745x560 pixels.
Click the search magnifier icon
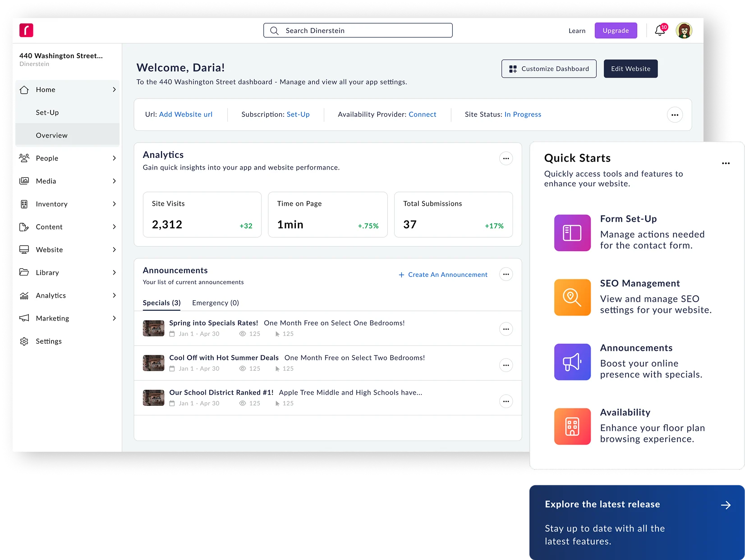point(274,31)
